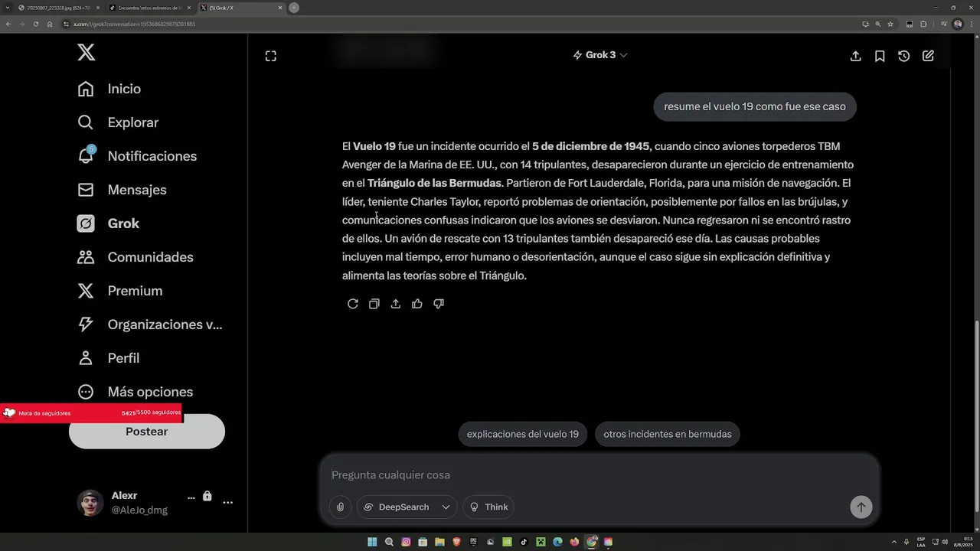
Task: Open the browser tab search dropdown
Action: 8,8
